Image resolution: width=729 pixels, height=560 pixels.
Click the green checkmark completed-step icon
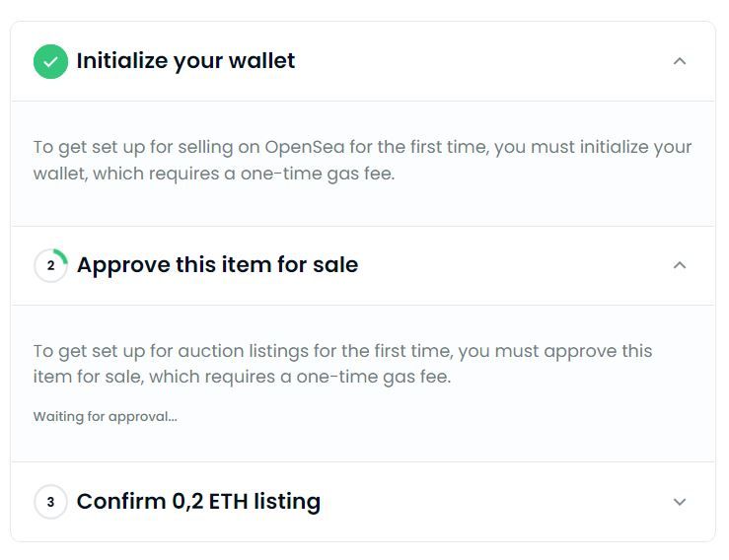point(50,61)
